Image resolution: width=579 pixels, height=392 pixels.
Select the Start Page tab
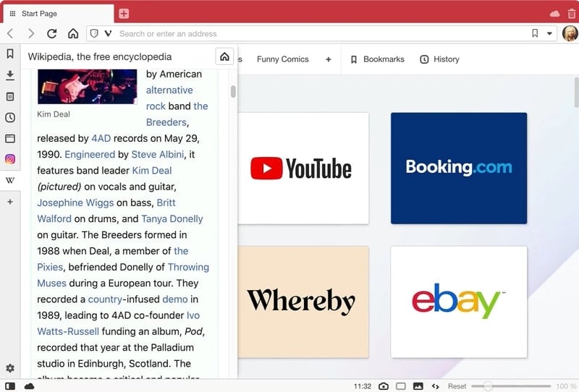(x=59, y=14)
